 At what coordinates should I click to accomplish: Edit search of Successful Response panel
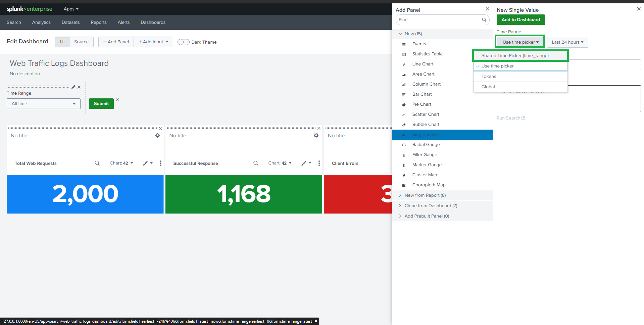tap(256, 163)
